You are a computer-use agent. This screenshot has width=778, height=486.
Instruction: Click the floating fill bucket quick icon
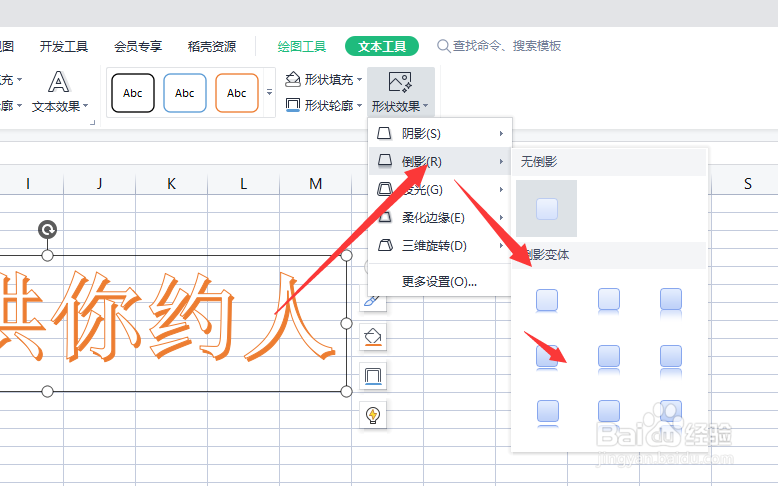click(x=373, y=337)
